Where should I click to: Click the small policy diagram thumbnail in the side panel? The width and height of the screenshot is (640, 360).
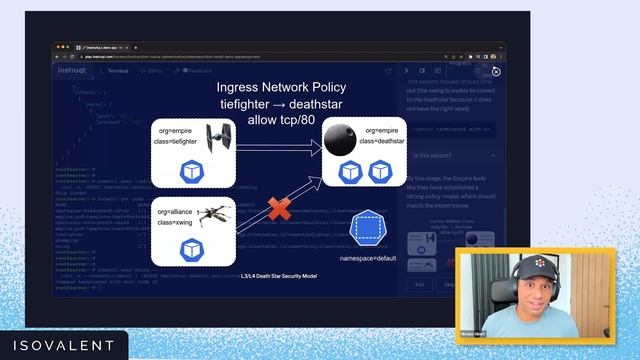pyautogui.click(x=451, y=245)
